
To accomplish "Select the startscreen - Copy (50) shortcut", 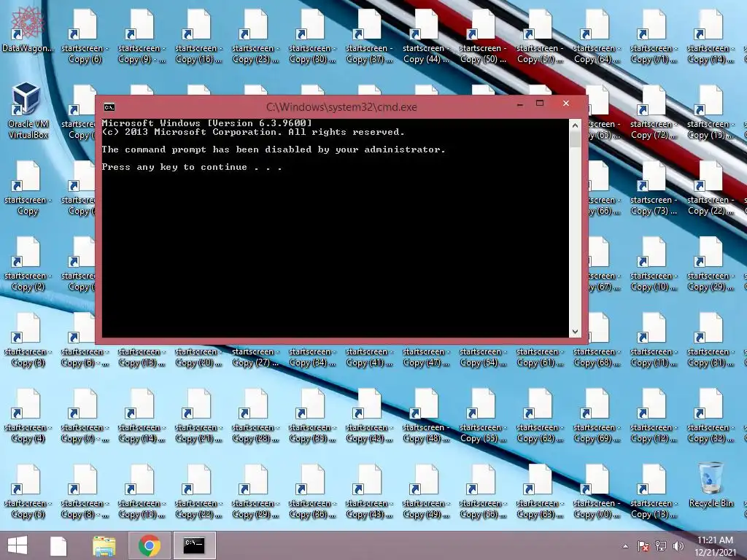I will (483, 35).
